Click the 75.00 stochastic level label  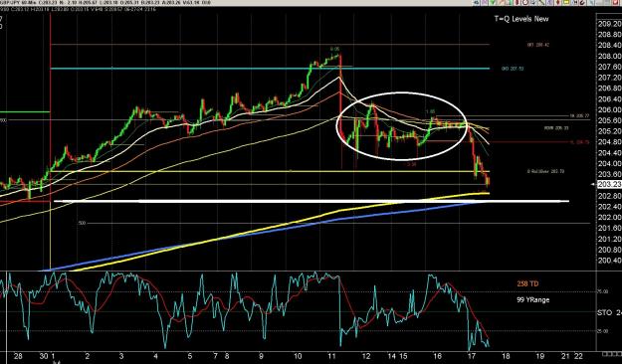pos(602,291)
